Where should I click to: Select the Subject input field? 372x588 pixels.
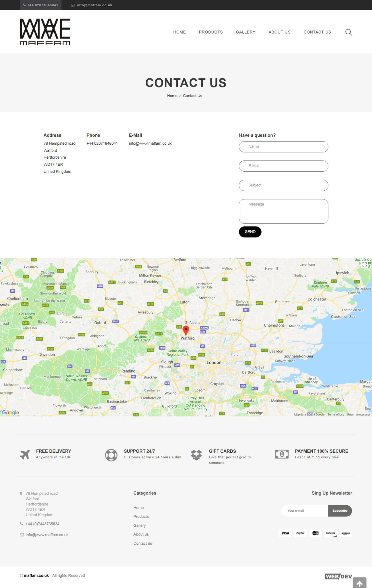283,185
